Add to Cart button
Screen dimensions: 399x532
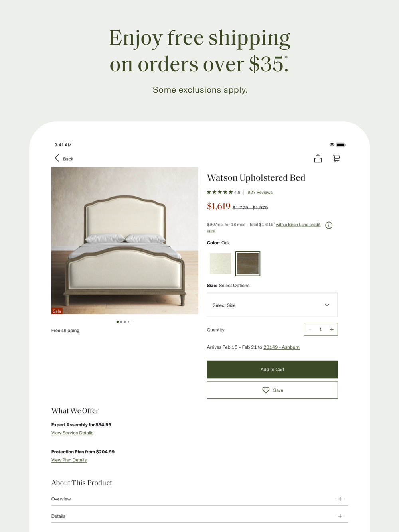272,370
